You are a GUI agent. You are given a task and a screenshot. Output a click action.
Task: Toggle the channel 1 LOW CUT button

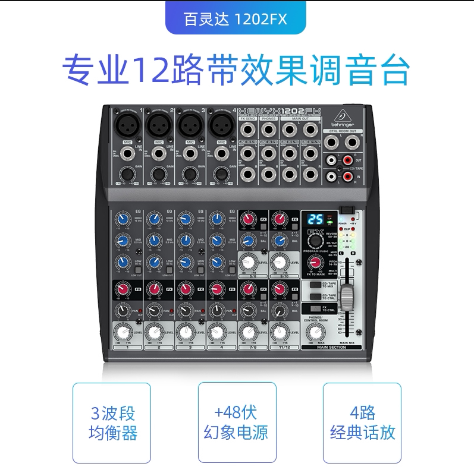[x=138, y=270]
